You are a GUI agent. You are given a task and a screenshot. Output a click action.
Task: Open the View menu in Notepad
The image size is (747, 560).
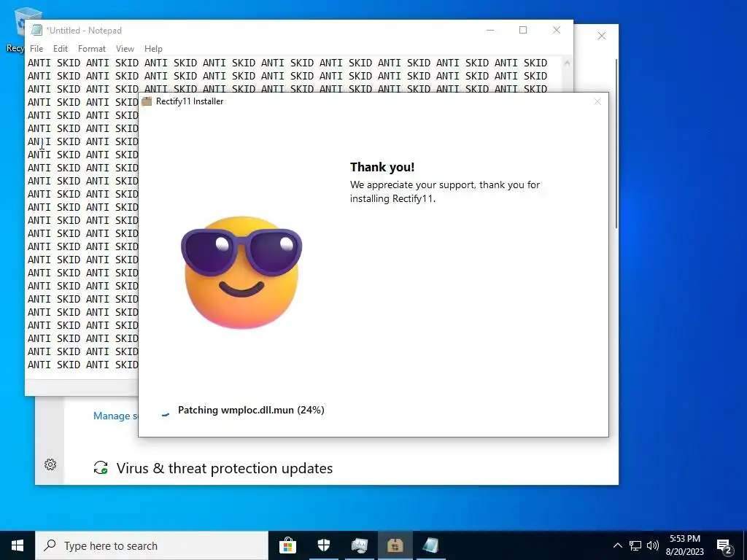[125, 49]
